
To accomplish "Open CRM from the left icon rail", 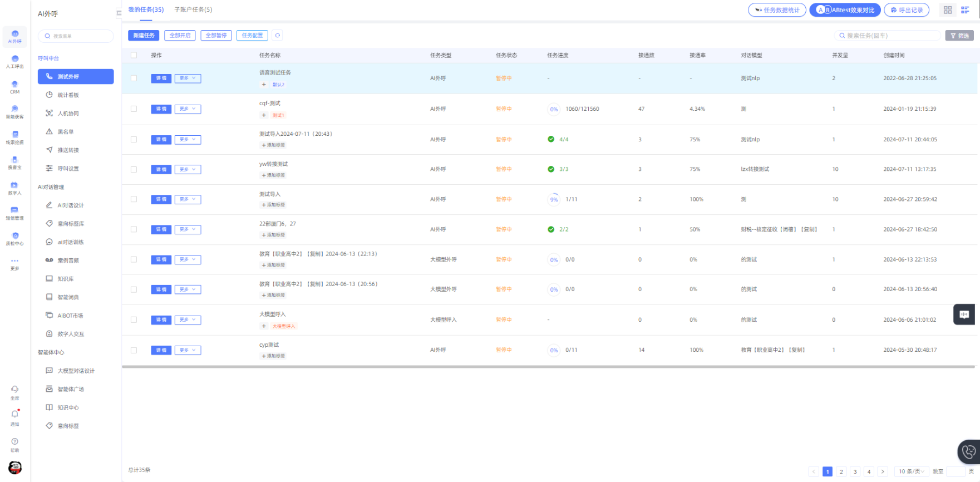I will tap(15, 87).
